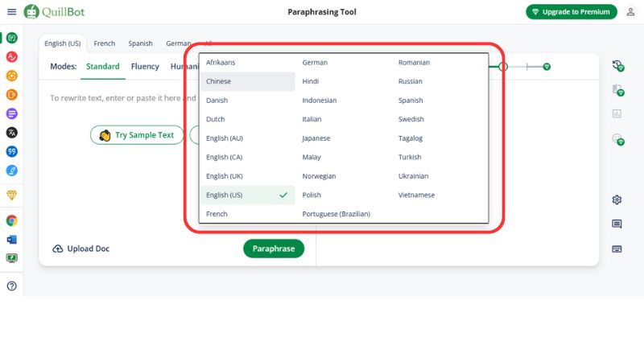
Task: Open the Translator sidebar tool
Action: tap(12, 133)
